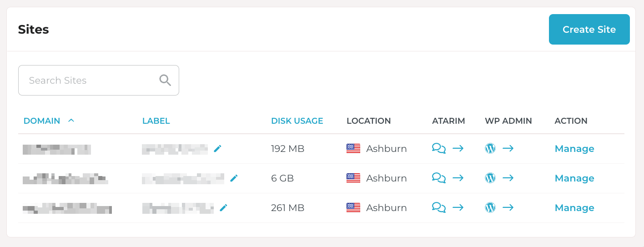
Task: Click WP Admin arrow in 192 MB row
Action: pyautogui.click(x=508, y=148)
